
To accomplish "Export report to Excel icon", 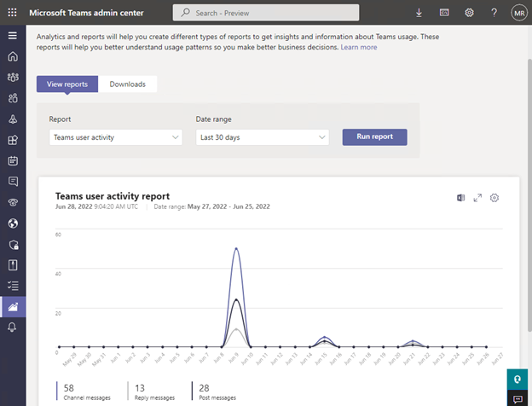I will [460, 198].
